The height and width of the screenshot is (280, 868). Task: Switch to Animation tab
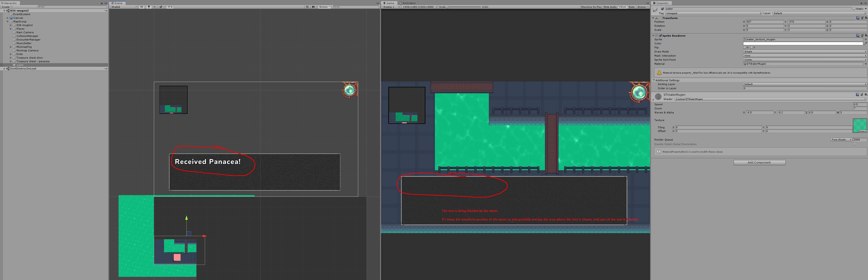[x=407, y=3]
